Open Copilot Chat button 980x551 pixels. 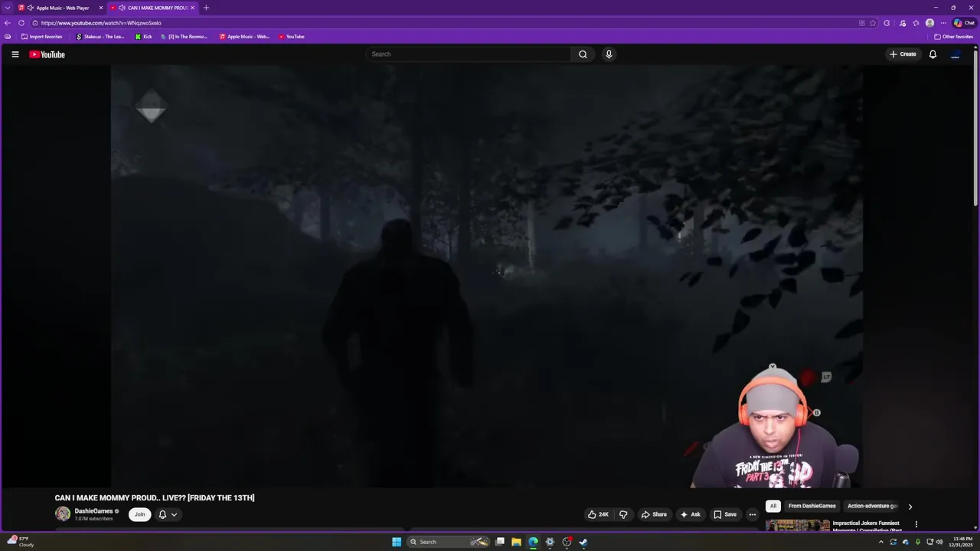click(964, 23)
